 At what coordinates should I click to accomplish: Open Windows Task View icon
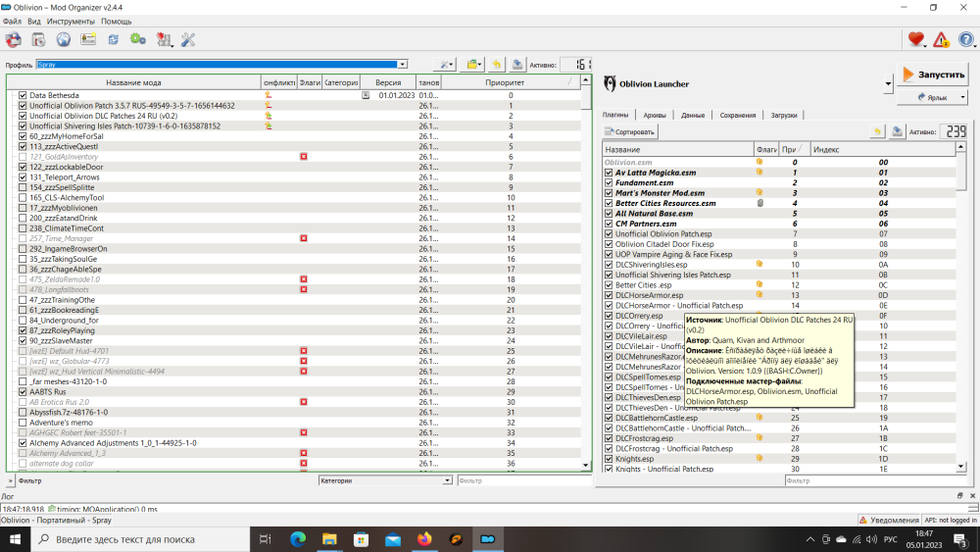pos(266,539)
